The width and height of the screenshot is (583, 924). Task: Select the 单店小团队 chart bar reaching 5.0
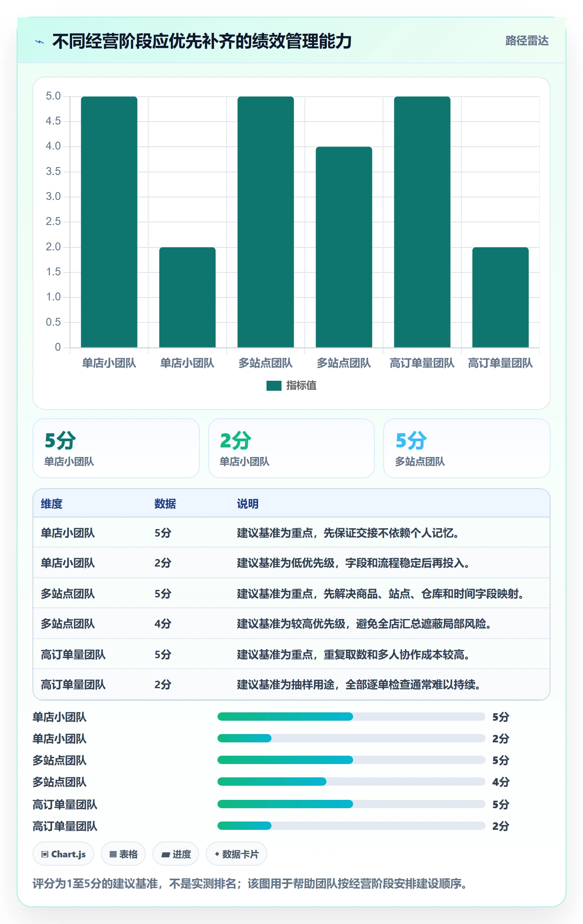pos(109,222)
